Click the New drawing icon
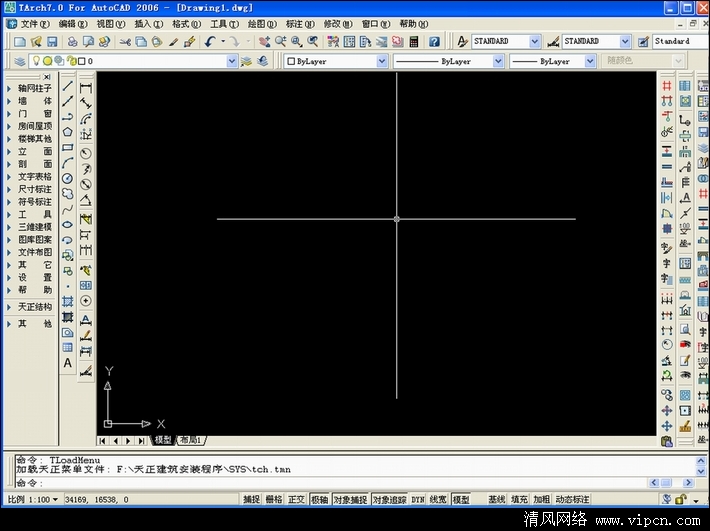The image size is (710, 531). click(19, 42)
